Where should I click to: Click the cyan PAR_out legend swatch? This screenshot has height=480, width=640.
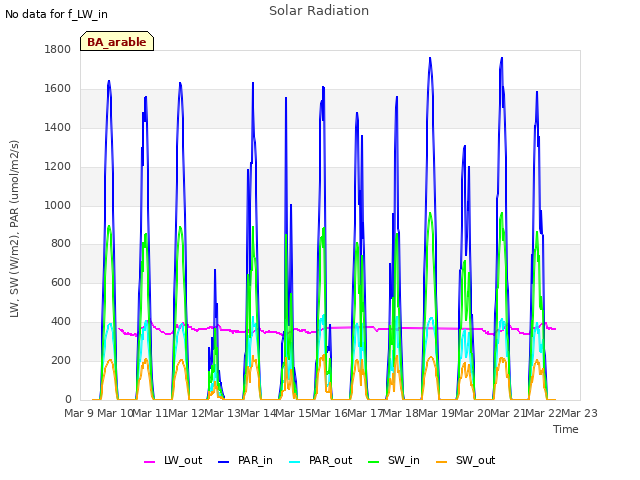tap(295, 462)
